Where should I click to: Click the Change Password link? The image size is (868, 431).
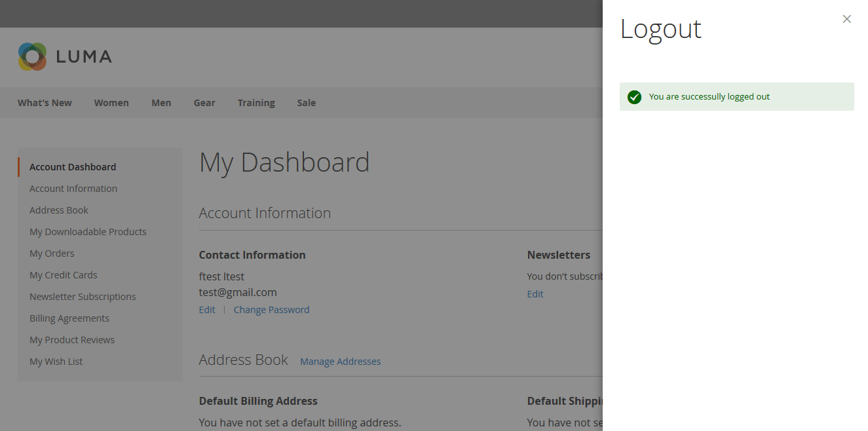click(271, 310)
